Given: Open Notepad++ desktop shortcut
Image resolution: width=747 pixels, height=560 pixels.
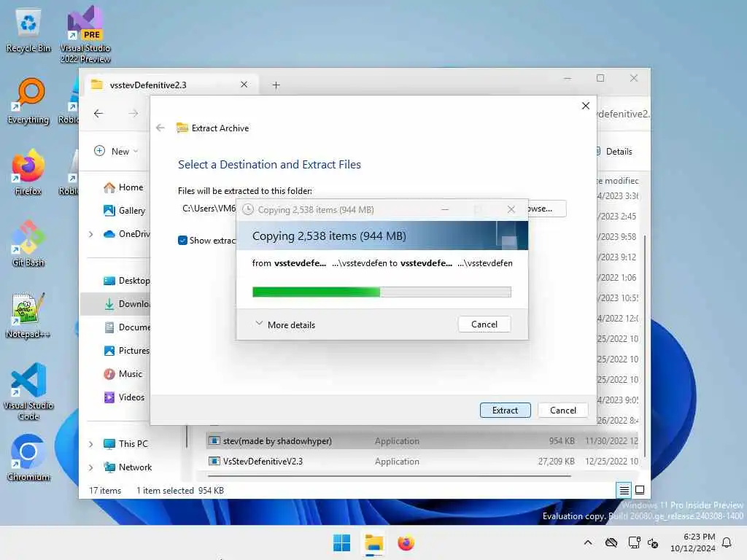Looking at the screenshot, I should click(x=28, y=315).
